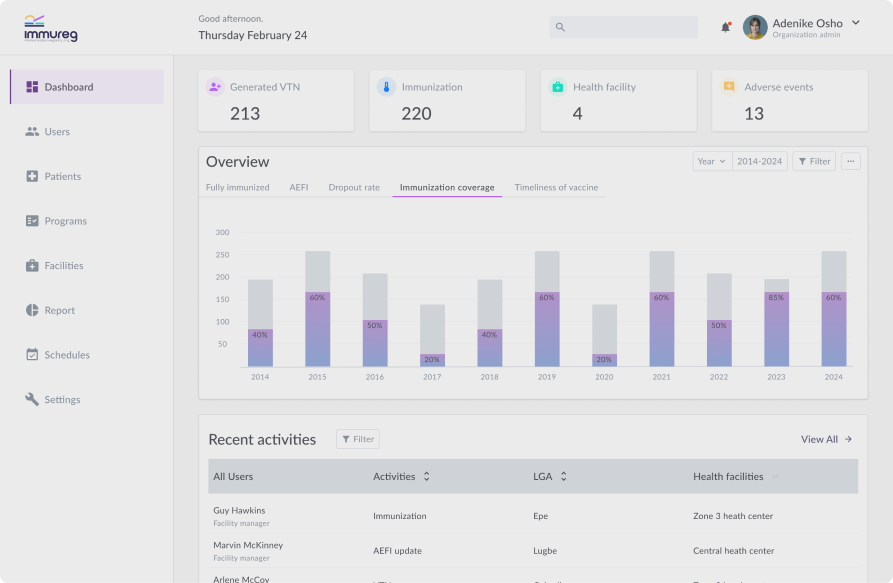Click the Recent activities Filter button
This screenshot has width=893, height=583.
point(358,439)
